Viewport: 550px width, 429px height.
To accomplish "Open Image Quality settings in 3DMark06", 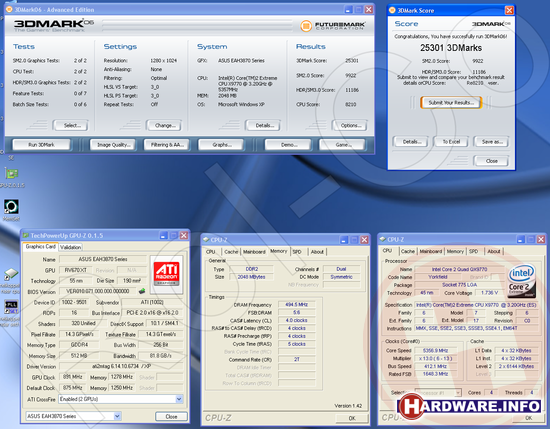I will [113, 145].
